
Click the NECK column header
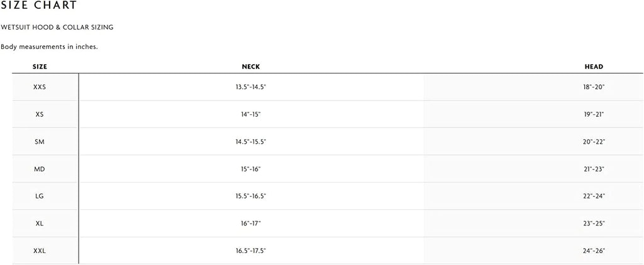[x=251, y=67]
